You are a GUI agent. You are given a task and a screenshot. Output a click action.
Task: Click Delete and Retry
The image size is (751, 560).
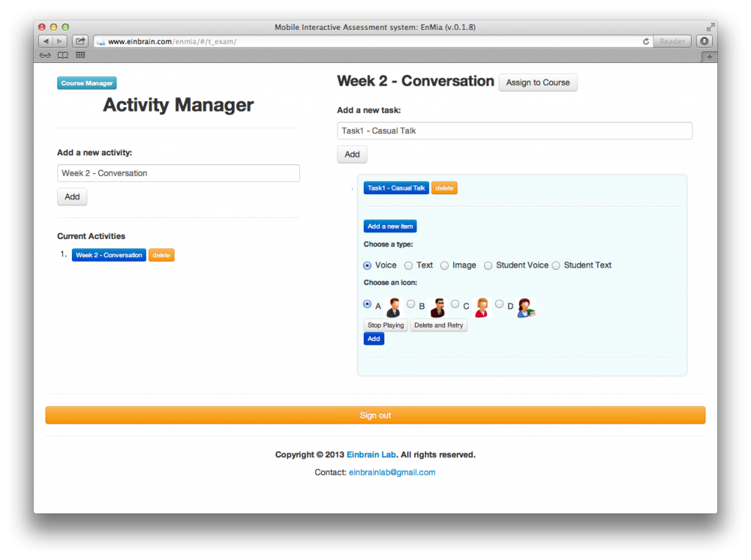439,325
